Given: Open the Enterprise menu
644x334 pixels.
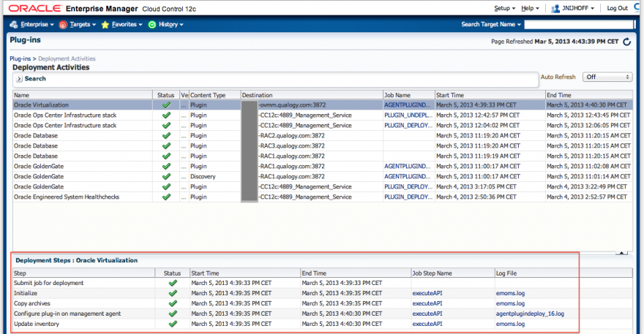Looking at the screenshot, I should click(x=37, y=25).
